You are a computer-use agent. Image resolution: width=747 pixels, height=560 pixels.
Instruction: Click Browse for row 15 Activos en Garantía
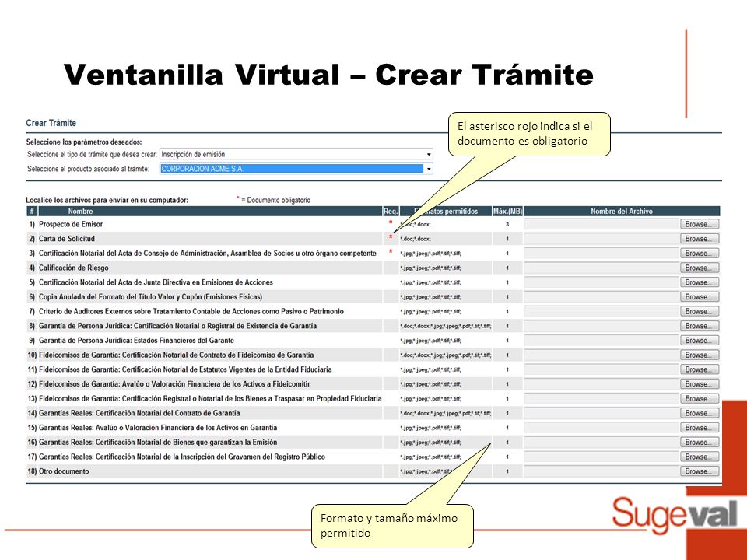pos(699,428)
